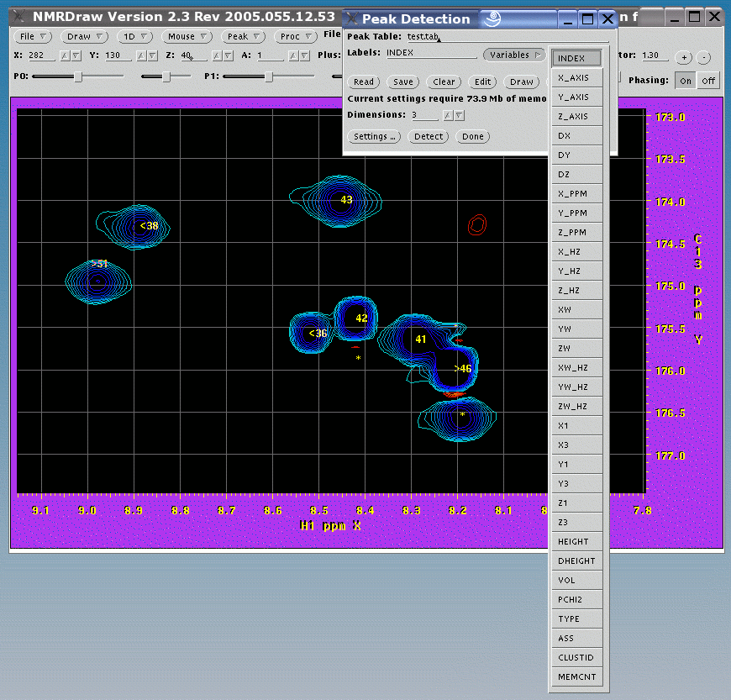Turn Phasing On

tap(686, 81)
